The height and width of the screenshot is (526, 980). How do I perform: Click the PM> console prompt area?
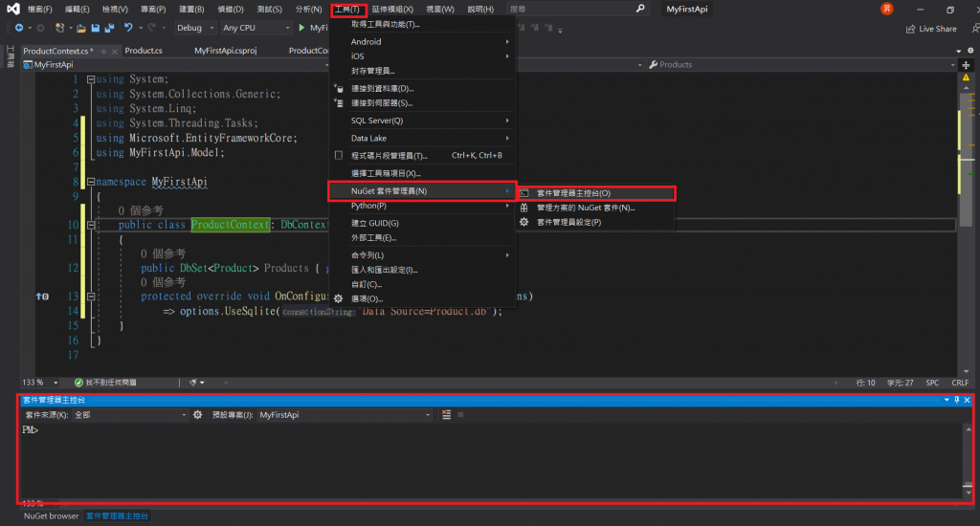point(30,430)
